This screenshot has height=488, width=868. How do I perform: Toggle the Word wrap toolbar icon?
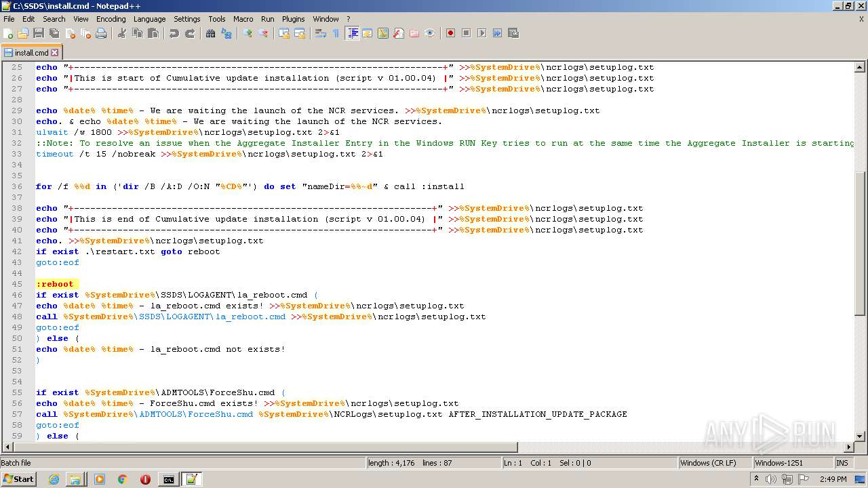pyautogui.click(x=321, y=33)
